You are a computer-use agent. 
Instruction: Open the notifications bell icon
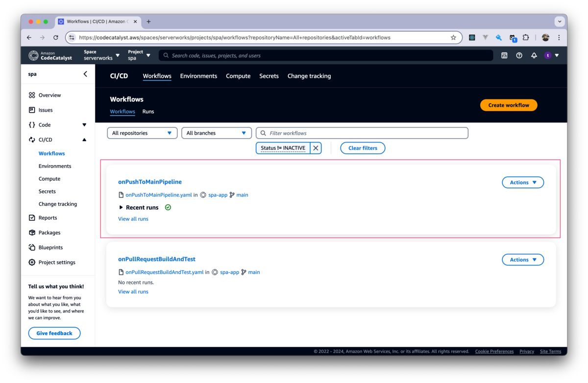point(534,55)
